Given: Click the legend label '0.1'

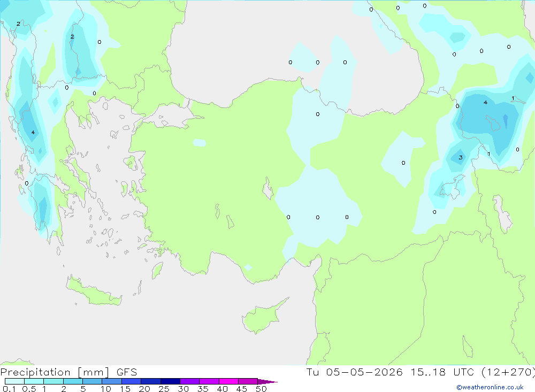Looking at the screenshot, I should point(9,389).
